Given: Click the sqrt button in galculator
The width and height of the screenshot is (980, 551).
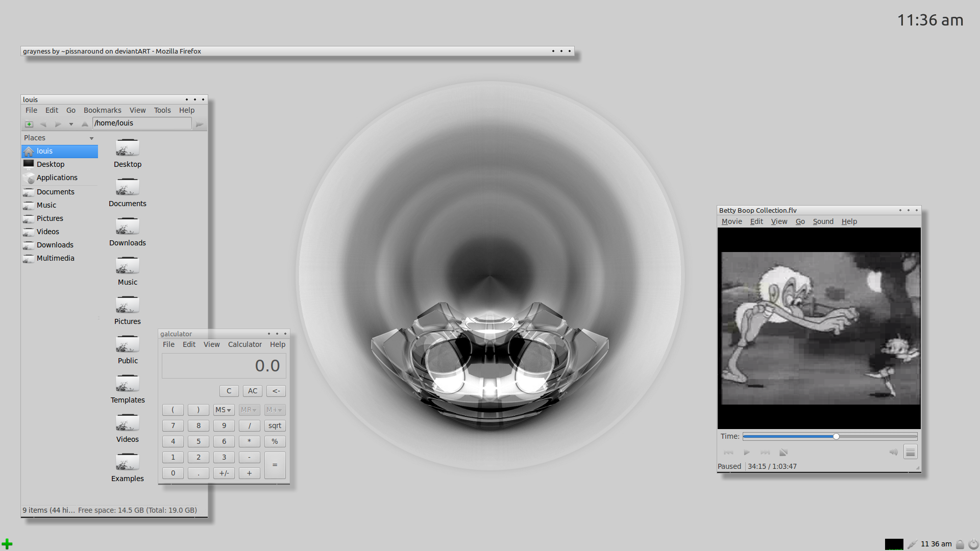Looking at the screenshot, I should point(275,425).
